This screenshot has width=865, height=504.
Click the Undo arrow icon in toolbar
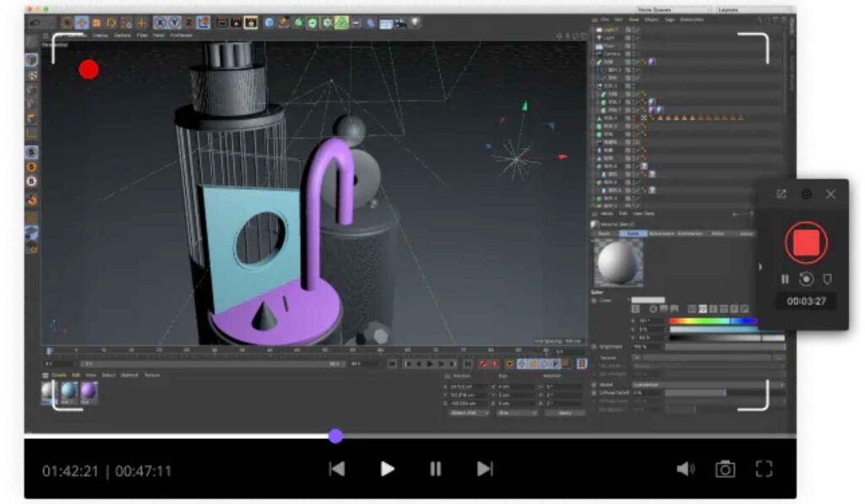click(x=35, y=23)
